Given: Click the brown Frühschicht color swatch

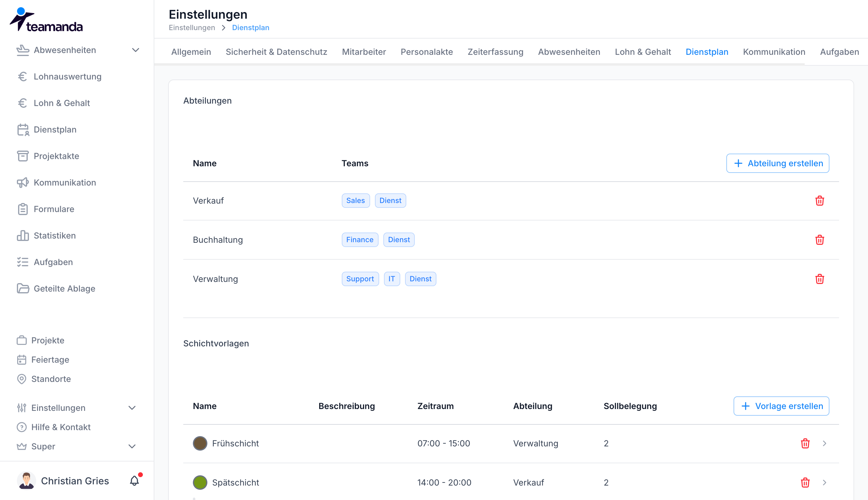Looking at the screenshot, I should (x=200, y=443).
